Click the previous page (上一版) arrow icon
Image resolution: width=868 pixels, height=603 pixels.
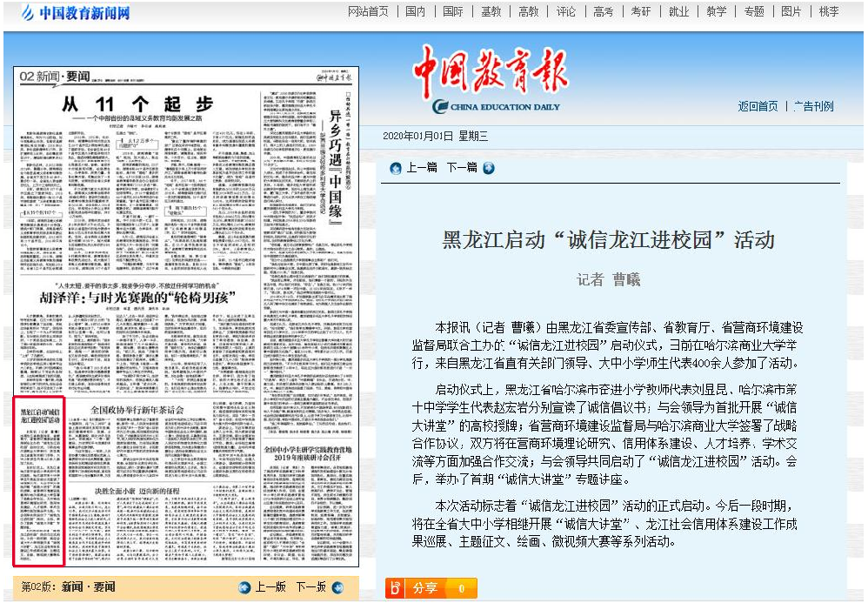(244, 587)
